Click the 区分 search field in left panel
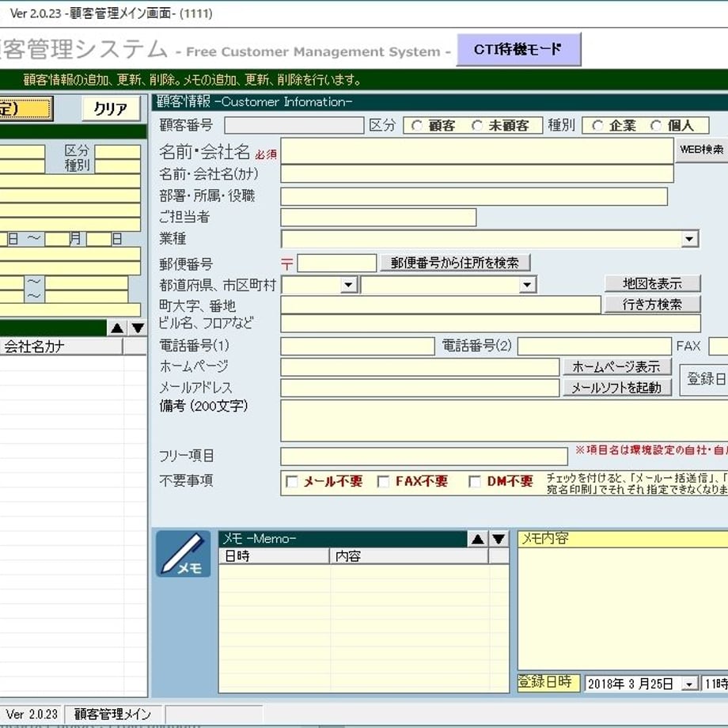 117,152
